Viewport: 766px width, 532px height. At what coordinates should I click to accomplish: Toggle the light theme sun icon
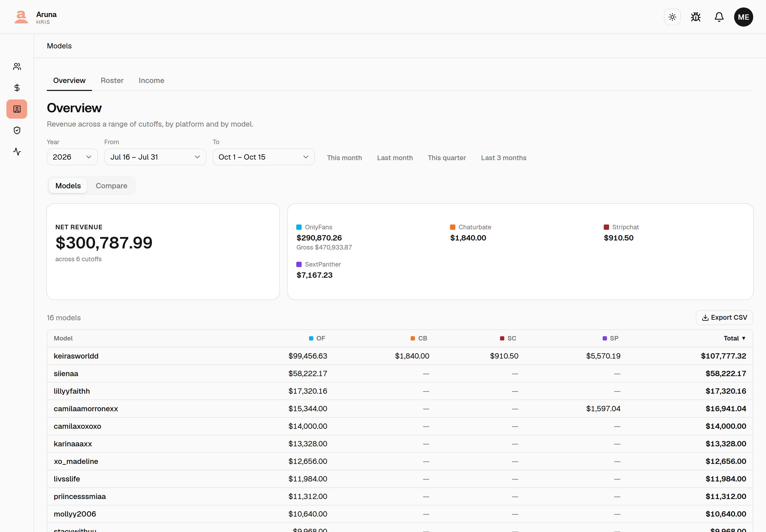pos(672,17)
